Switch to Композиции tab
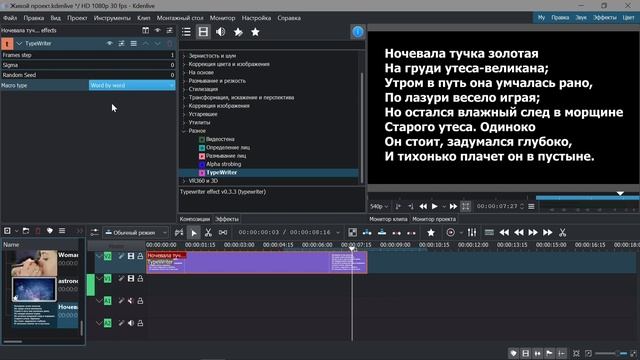Viewport: 640px width, 360px height. (x=195, y=219)
